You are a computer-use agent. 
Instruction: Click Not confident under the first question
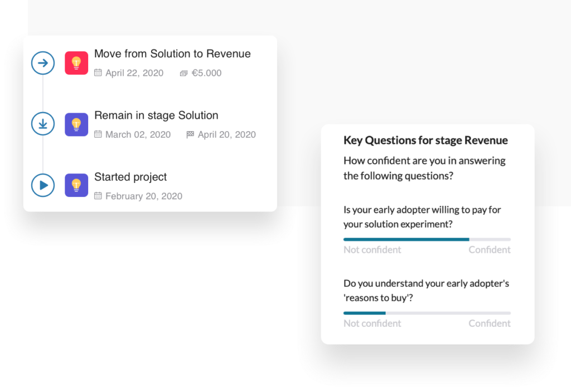(371, 249)
